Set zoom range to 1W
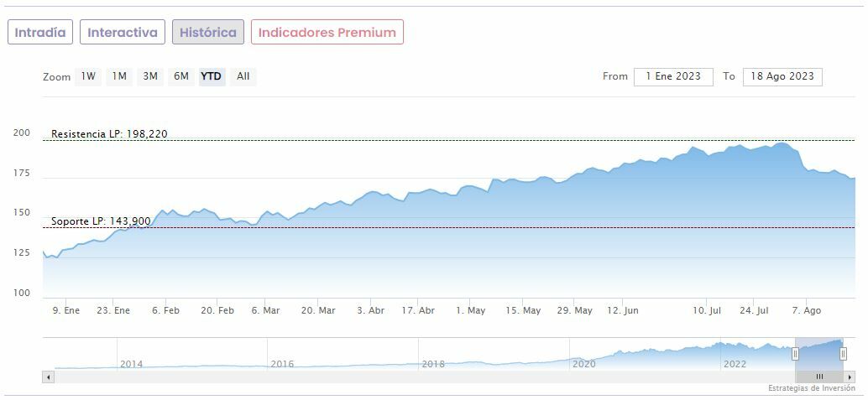Screen dimensions: 868x400 click(88, 76)
